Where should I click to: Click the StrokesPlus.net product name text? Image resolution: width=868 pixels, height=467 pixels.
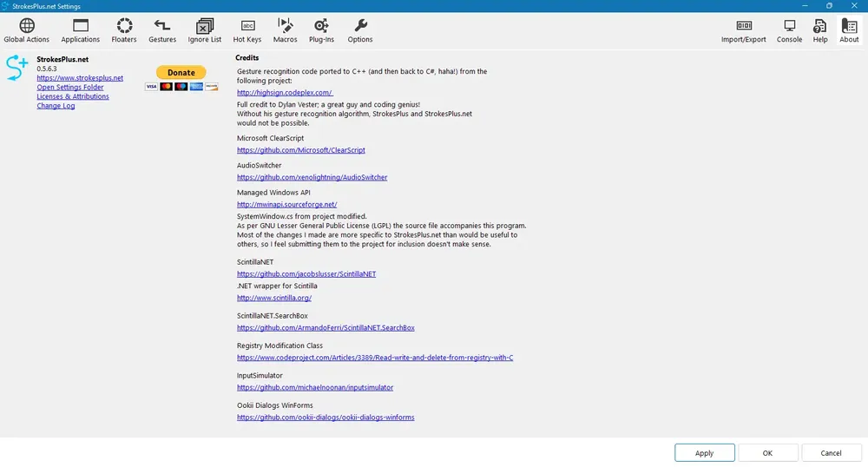(x=62, y=59)
